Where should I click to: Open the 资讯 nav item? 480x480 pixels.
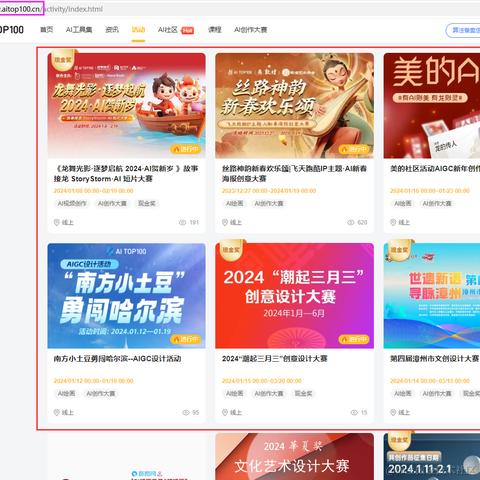[112, 30]
